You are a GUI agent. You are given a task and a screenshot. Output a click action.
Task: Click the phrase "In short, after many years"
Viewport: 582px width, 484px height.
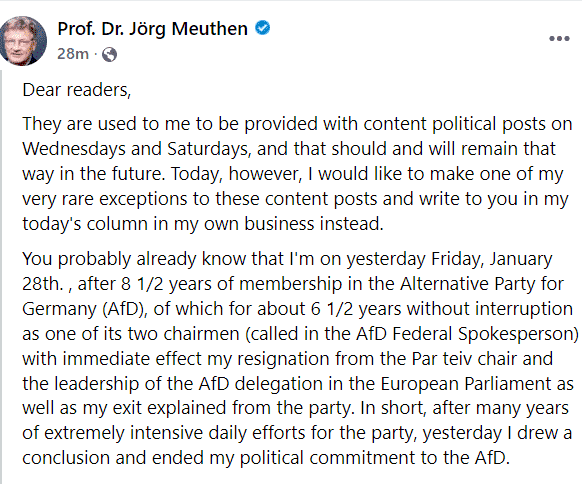464,408
